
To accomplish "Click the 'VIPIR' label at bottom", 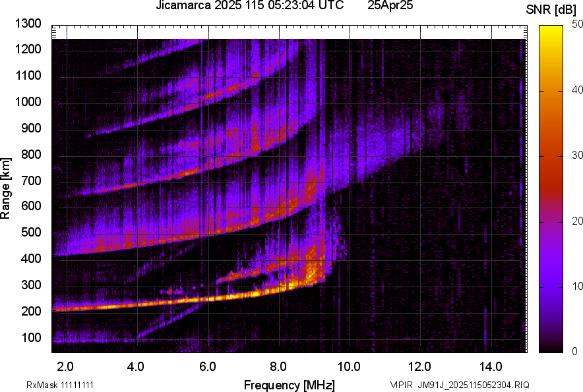I will coord(401,385).
